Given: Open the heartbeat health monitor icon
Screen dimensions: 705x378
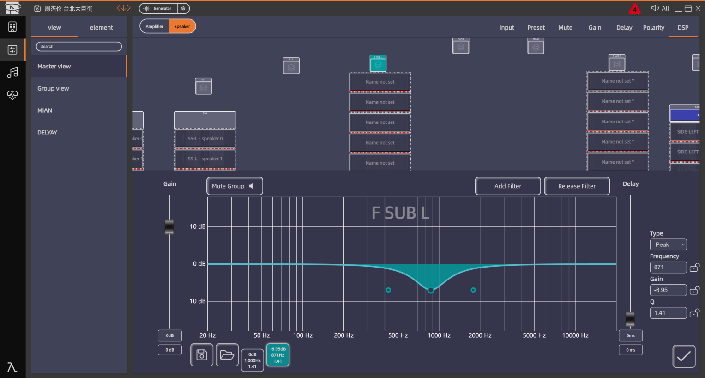Looking at the screenshot, I should click(x=13, y=94).
